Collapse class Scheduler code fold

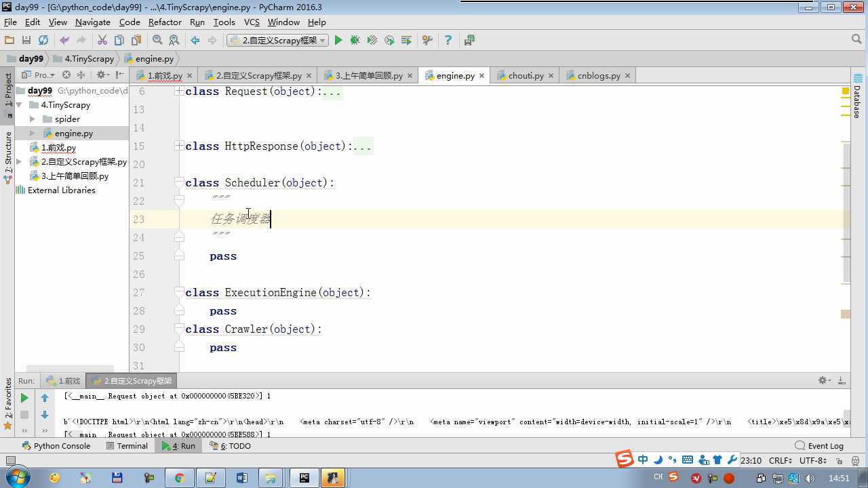point(179,183)
